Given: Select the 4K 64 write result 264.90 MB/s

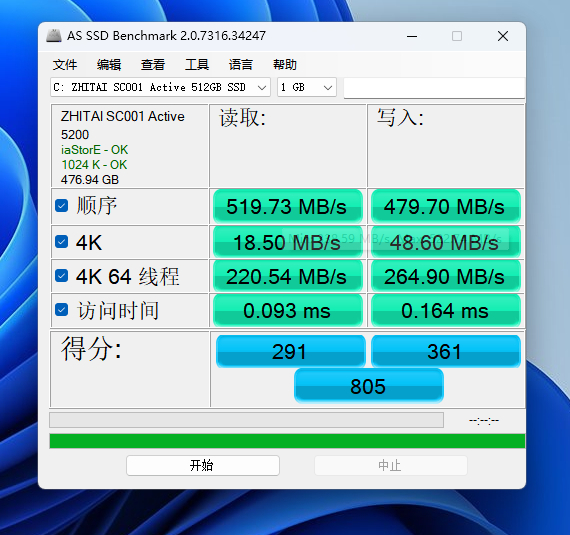Looking at the screenshot, I should (x=446, y=276).
